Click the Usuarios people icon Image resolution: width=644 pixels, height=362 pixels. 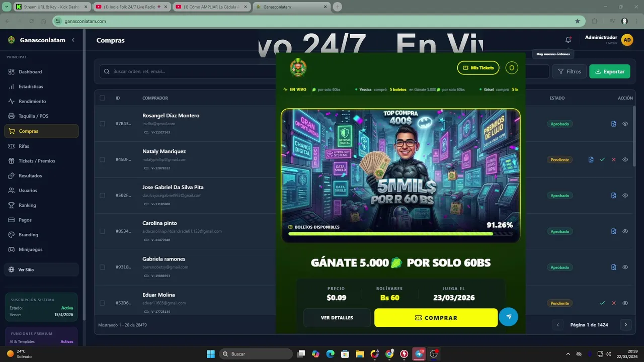click(x=12, y=191)
